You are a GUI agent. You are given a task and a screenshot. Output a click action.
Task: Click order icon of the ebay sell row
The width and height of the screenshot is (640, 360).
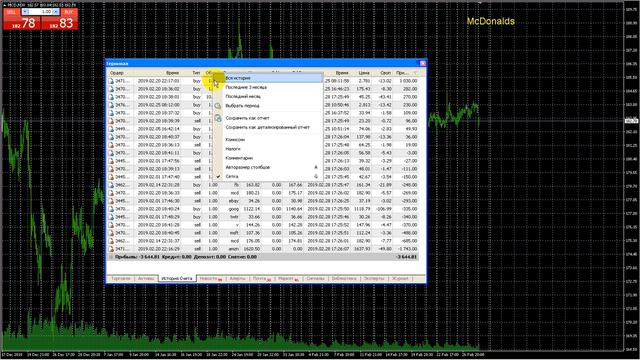[x=111, y=201]
